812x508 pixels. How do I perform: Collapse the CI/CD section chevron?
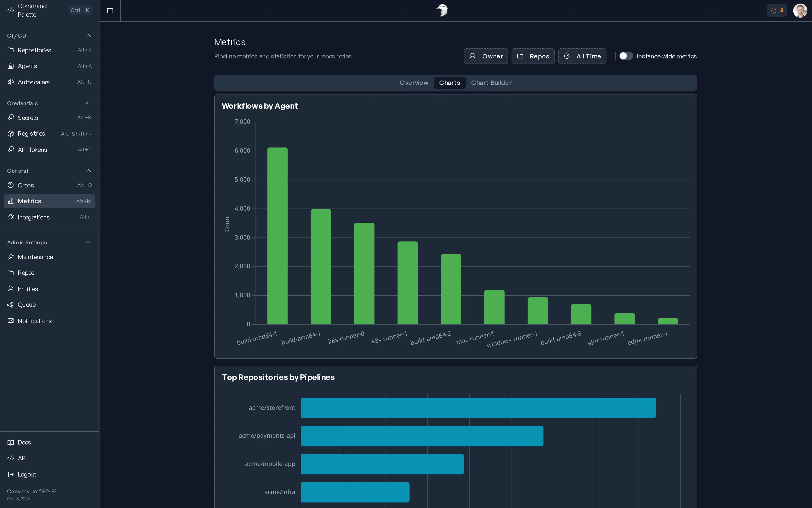[x=88, y=36]
